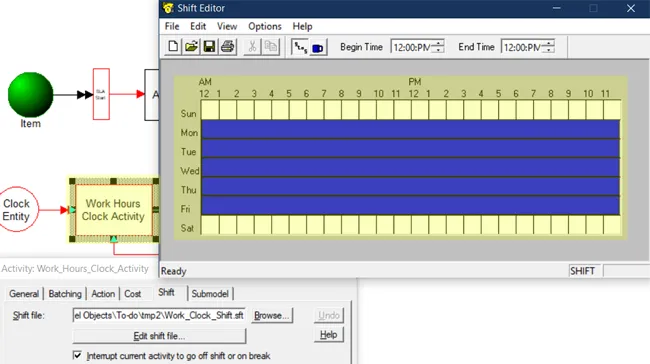Viewport: 650px width, 364px height.
Task: Click the Activity: Work_Hours_Clock_Activity title
Action: pos(75,269)
